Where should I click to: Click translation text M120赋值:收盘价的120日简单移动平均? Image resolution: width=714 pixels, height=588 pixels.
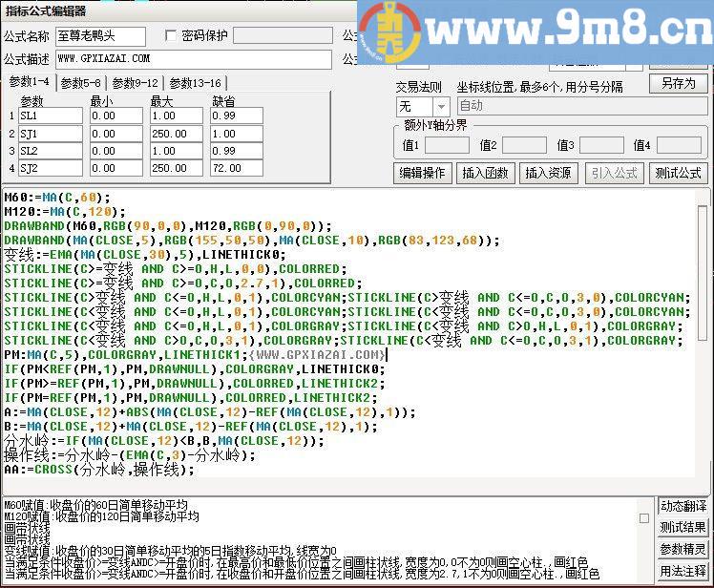[101, 516]
